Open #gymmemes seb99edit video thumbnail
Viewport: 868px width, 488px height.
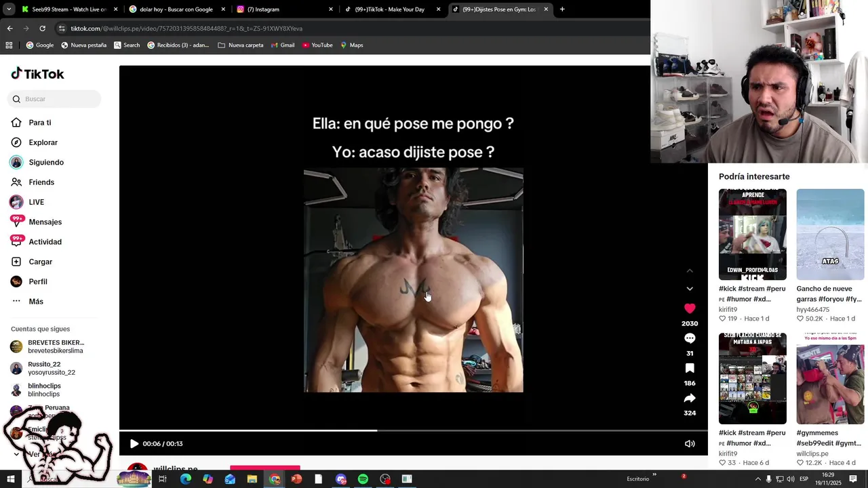[x=830, y=378]
